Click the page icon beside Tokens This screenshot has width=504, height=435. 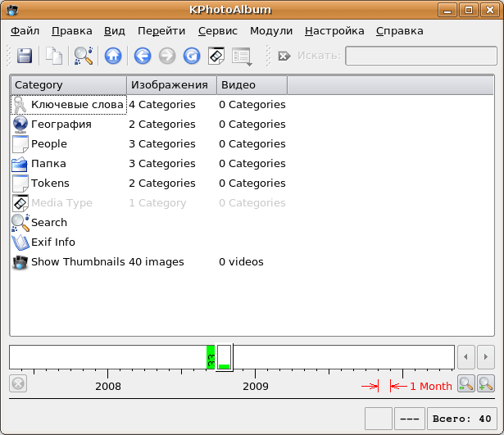(x=20, y=184)
